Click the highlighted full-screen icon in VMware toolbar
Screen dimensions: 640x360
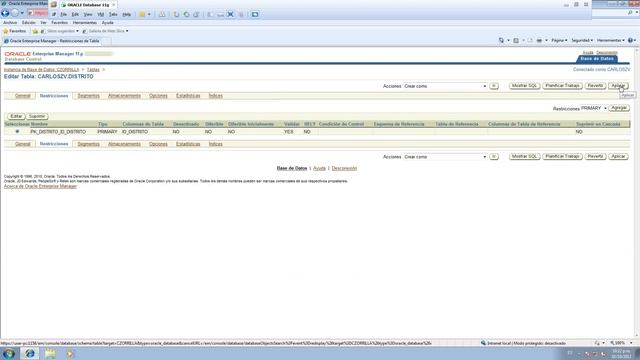[x=230, y=14]
